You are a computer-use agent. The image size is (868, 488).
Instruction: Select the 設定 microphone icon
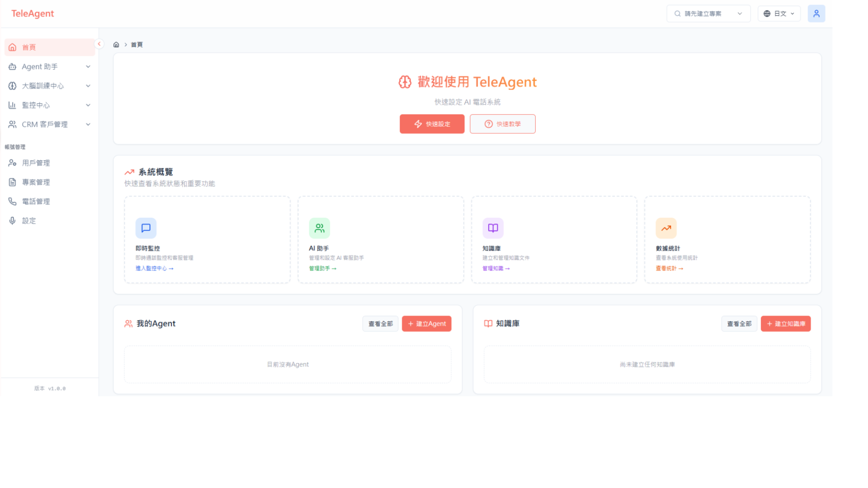12,220
